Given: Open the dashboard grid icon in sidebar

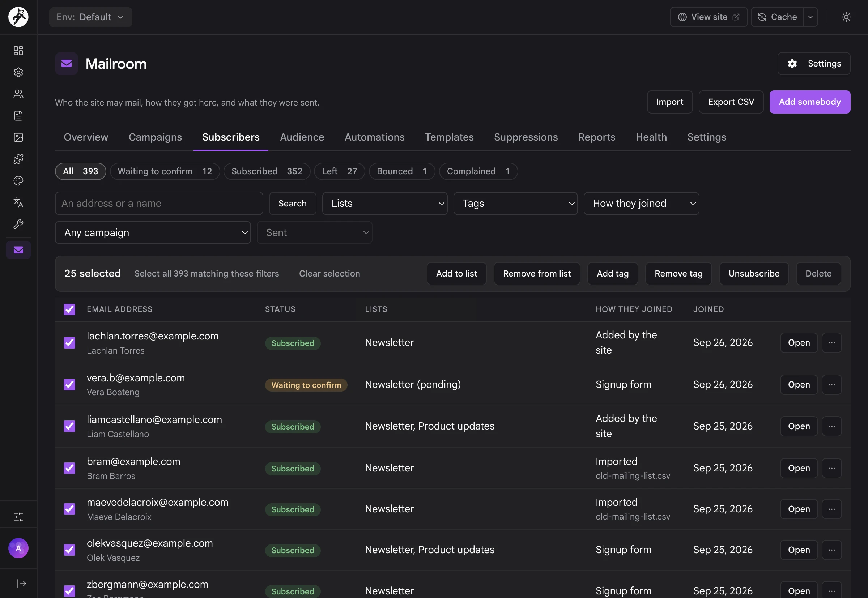Looking at the screenshot, I should pos(18,51).
